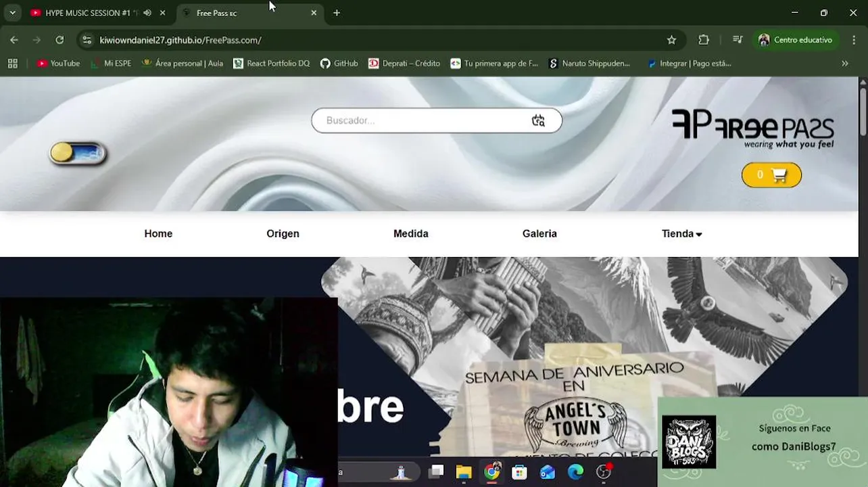Screen dimensions: 868x487
Task: Open the yellow shopping cart button
Action: pyautogui.click(x=771, y=175)
